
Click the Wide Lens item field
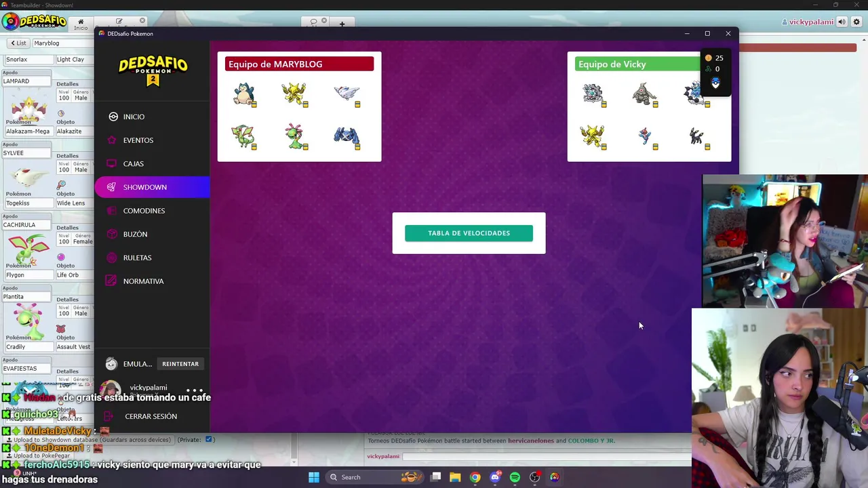74,203
